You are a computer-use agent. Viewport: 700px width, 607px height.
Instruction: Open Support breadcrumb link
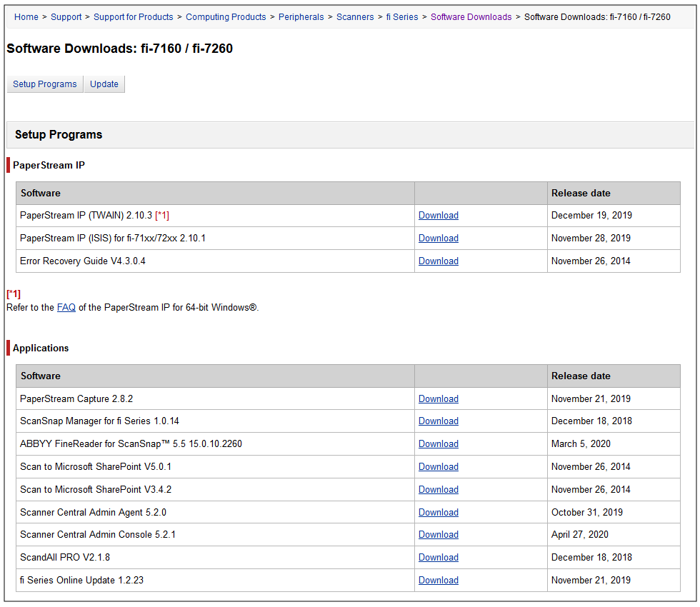point(66,17)
